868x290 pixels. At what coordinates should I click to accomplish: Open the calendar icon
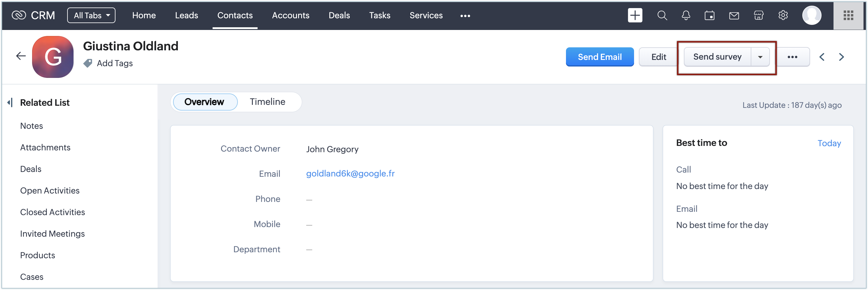tap(709, 16)
